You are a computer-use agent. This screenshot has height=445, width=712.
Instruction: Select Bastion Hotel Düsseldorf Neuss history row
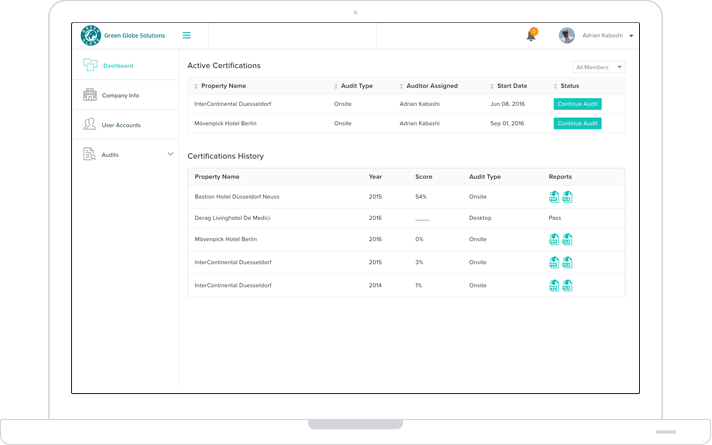coord(406,197)
